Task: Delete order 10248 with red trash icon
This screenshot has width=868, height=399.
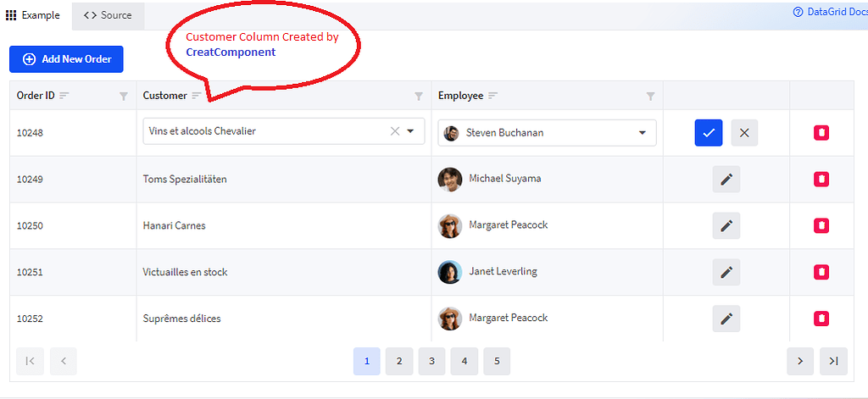Action: [821, 133]
